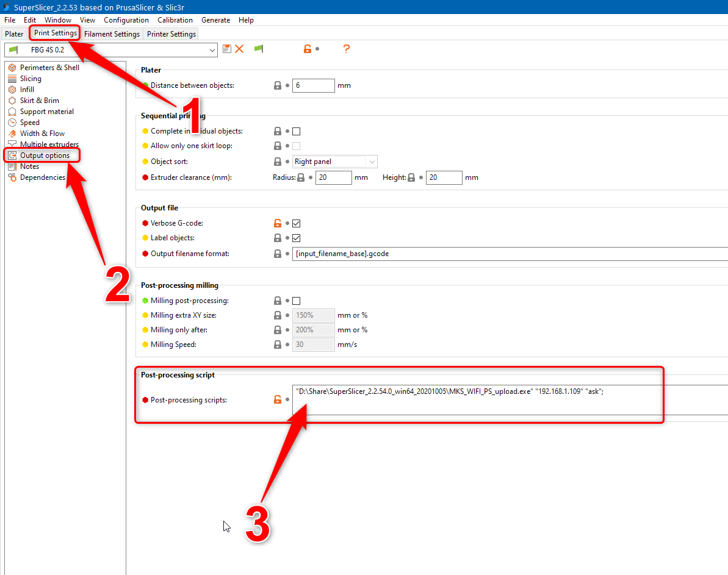This screenshot has width=728, height=575.
Task: Open the Help menu
Action: click(x=246, y=20)
